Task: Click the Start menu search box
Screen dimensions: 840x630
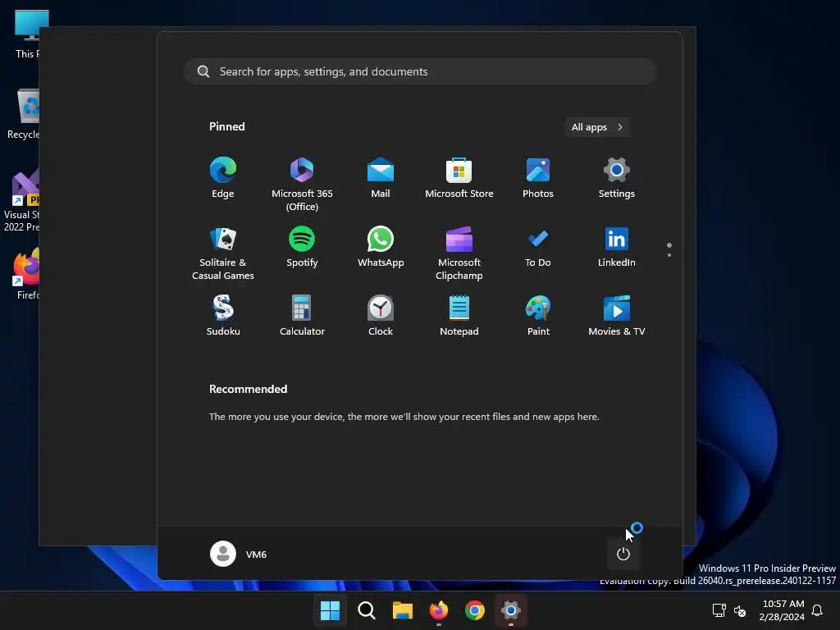Action: 420,71
